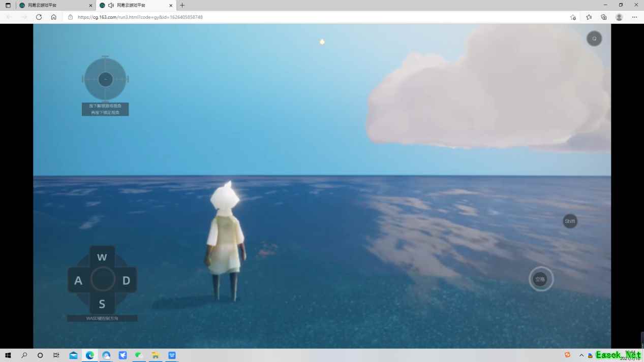Refresh the current page
644x362 pixels.
39,17
